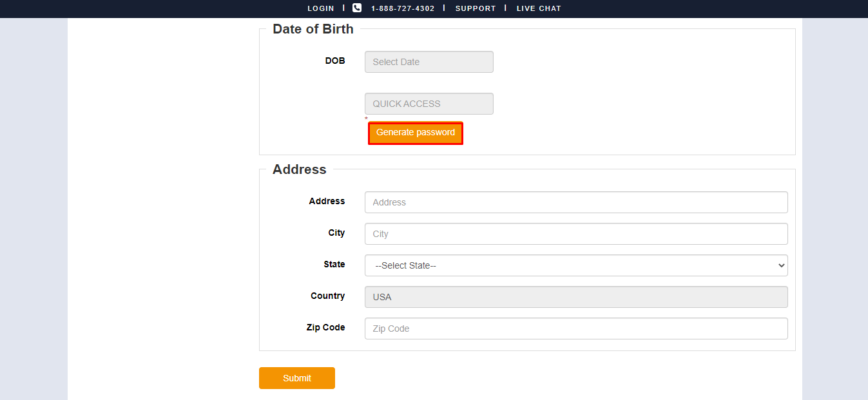Open the SUPPORT menu item
The image size is (868, 400).
pos(476,8)
